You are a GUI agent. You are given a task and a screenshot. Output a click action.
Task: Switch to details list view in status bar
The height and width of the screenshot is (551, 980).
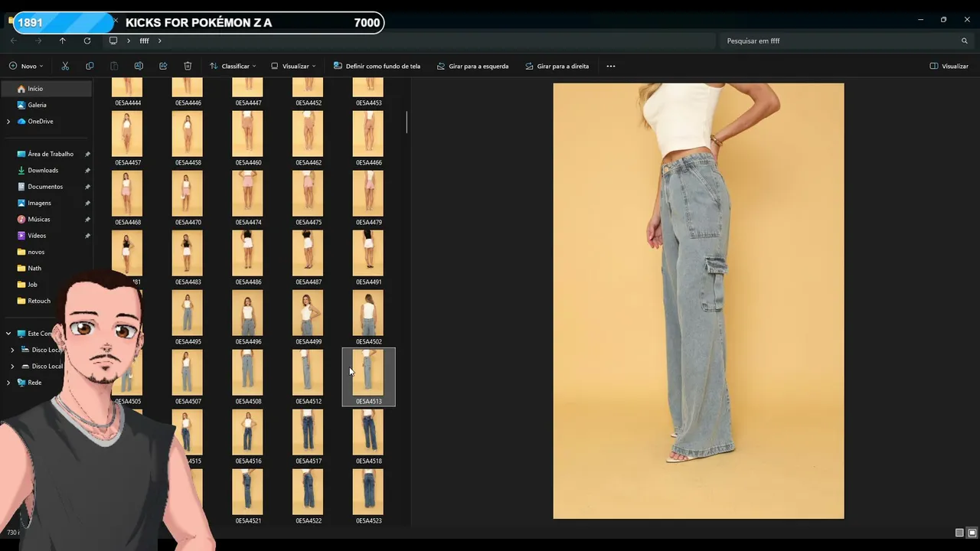click(959, 533)
